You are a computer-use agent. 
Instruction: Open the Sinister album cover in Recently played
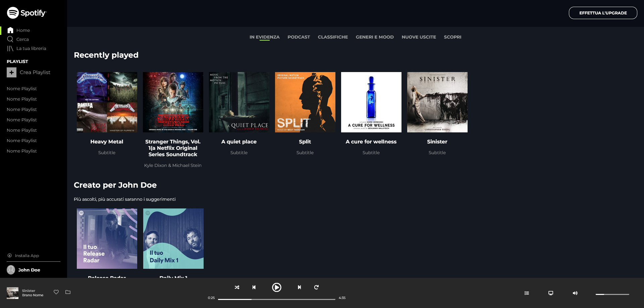(437, 102)
